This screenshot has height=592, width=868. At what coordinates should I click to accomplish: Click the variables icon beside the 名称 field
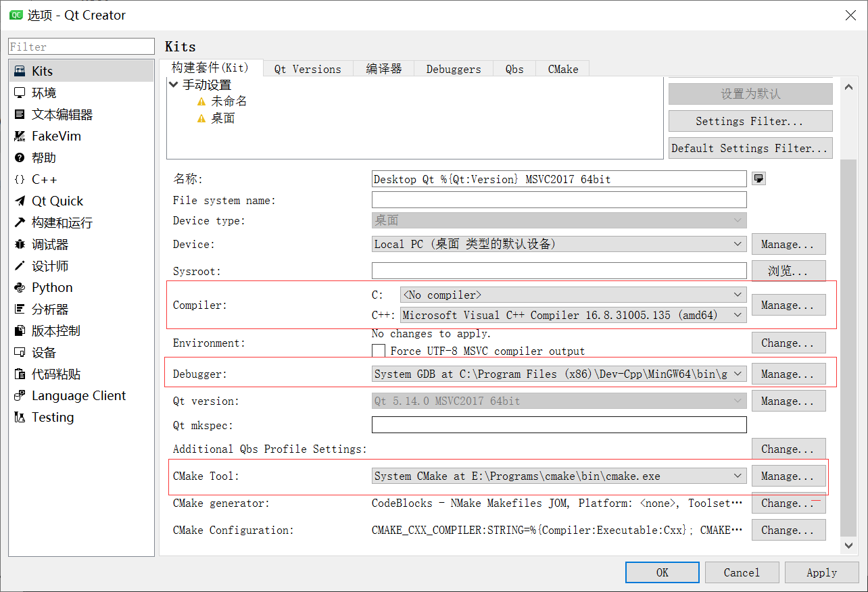pyautogui.click(x=758, y=178)
